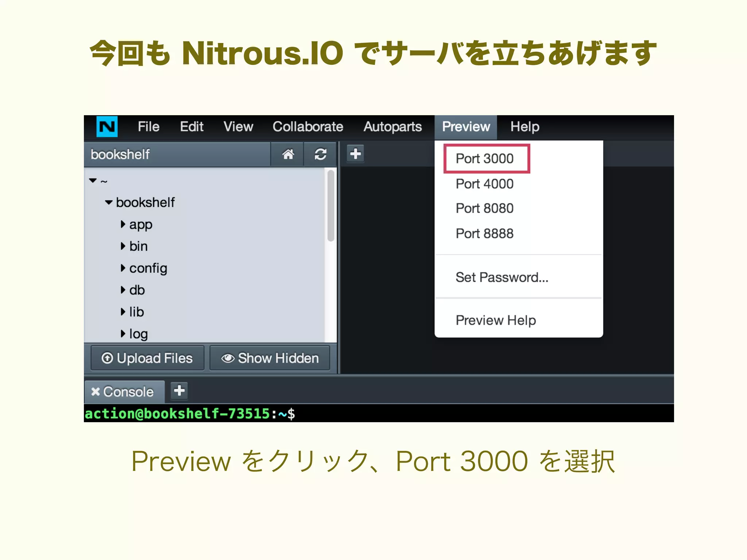Click the console prompt line
747x560 pixels.
click(x=379, y=413)
